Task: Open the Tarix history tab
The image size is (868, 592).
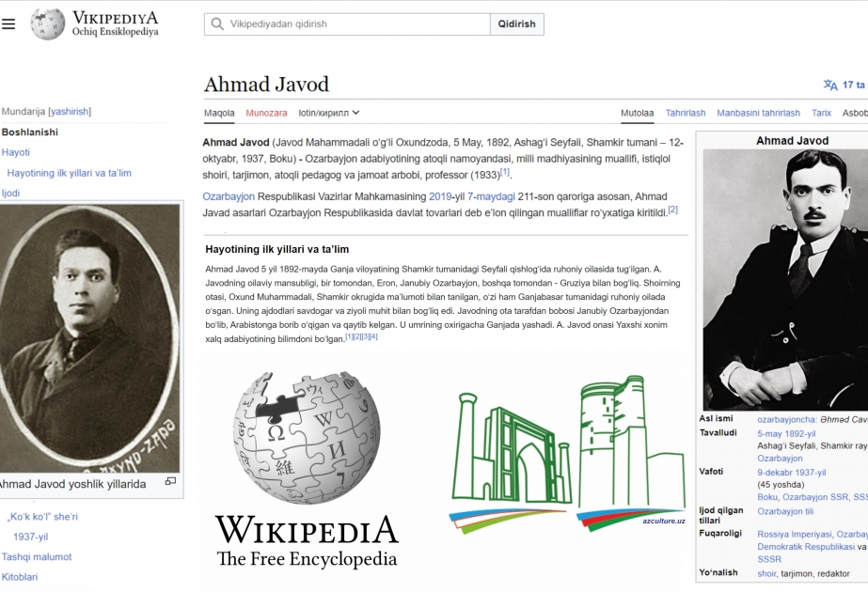Action: pyautogui.click(x=822, y=113)
